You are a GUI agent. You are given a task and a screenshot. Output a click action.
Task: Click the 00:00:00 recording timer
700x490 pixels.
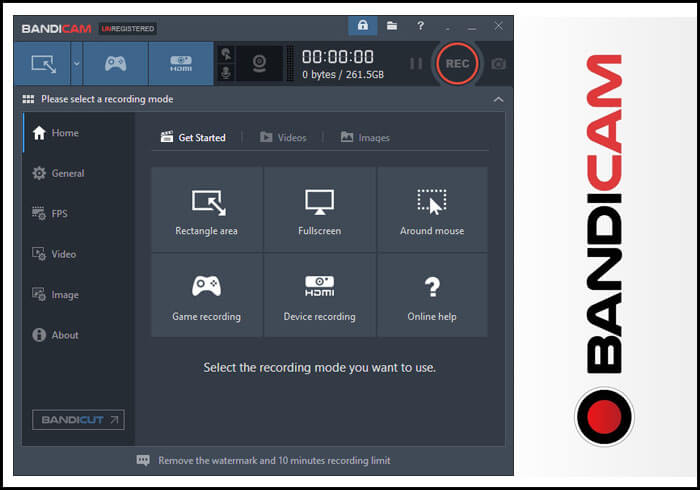tap(338, 57)
